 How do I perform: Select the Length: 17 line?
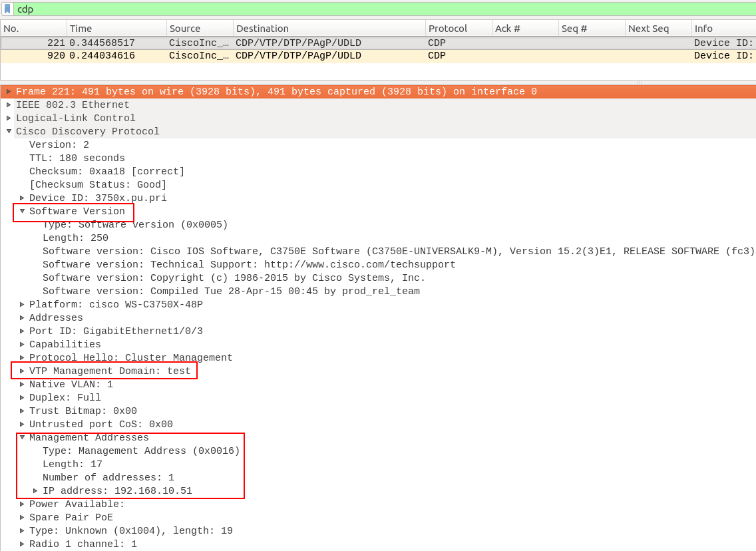coord(73,464)
